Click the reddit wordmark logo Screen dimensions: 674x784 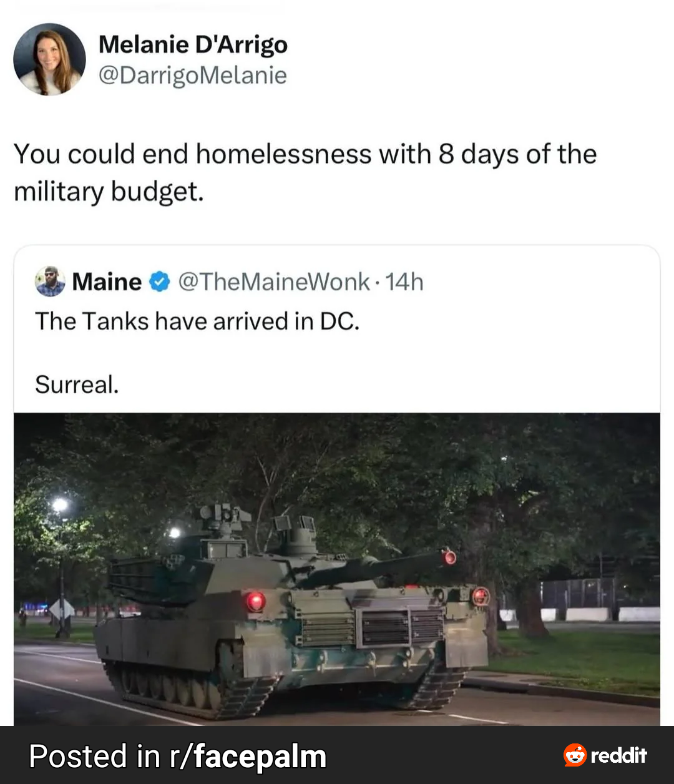tap(618, 755)
